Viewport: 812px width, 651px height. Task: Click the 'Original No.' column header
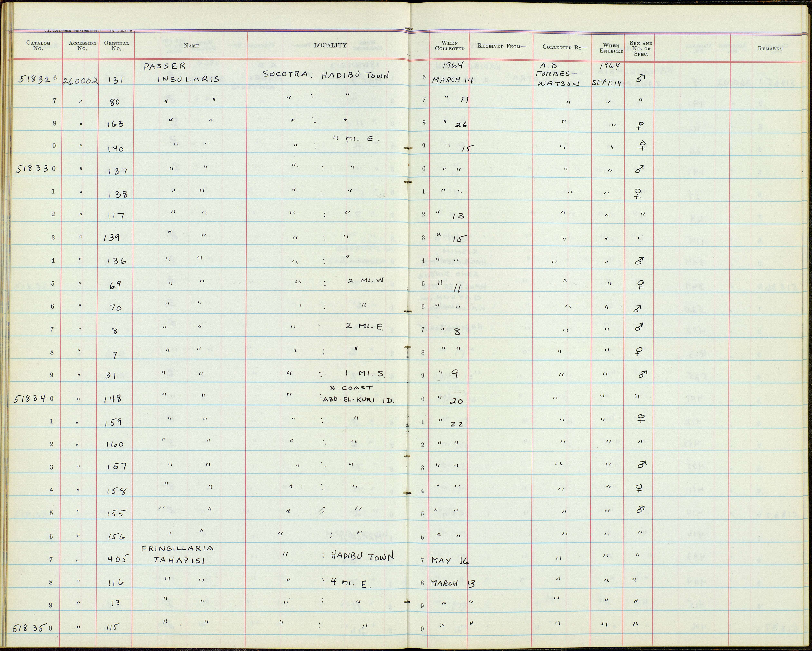(x=116, y=46)
